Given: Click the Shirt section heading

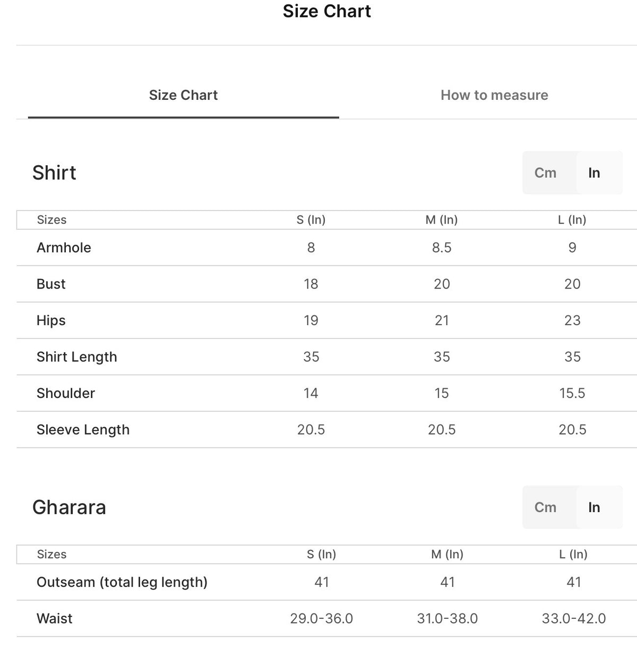Looking at the screenshot, I should point(54,173).
